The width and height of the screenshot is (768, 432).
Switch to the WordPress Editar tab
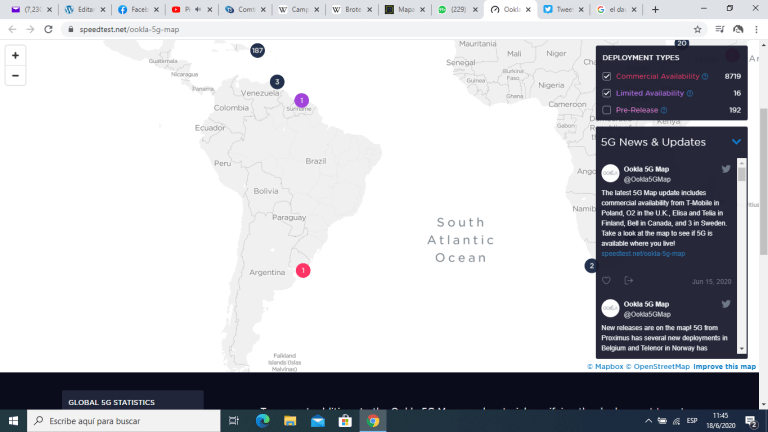(x=85, y=9)
